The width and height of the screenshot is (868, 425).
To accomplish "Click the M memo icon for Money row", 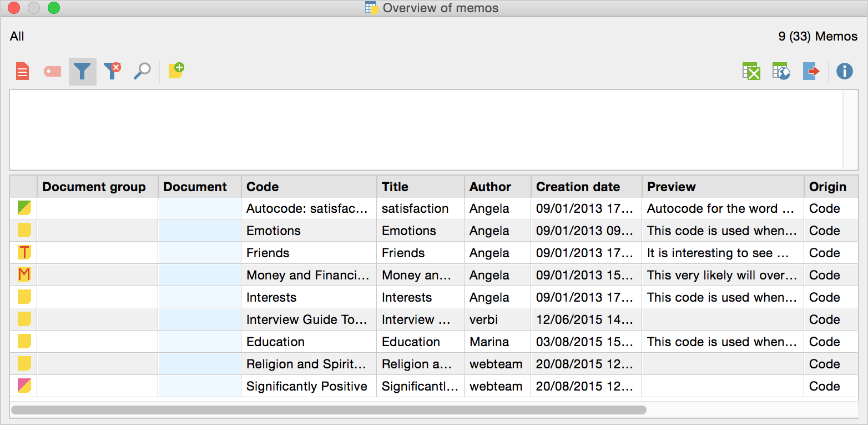I will [24, 274].
